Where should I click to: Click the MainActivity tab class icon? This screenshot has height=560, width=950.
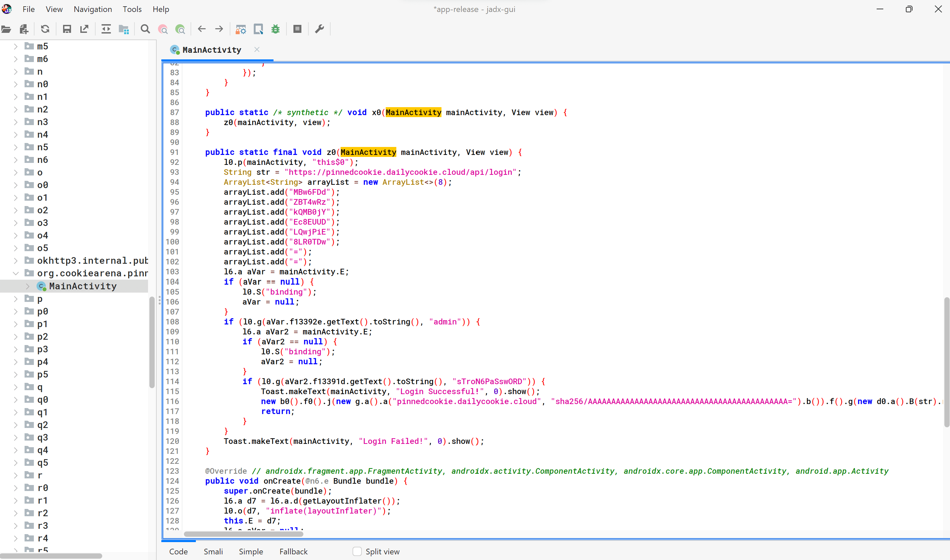coord(175,50)
